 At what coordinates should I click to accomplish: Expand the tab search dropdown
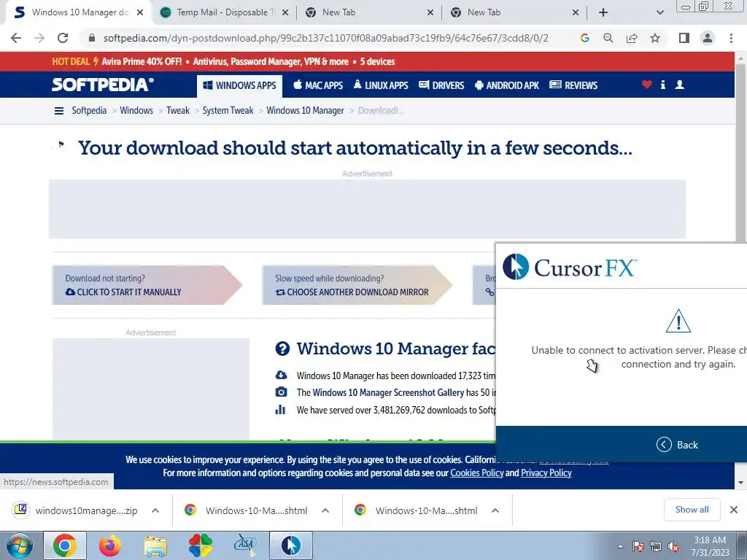(x=659, y=12)
